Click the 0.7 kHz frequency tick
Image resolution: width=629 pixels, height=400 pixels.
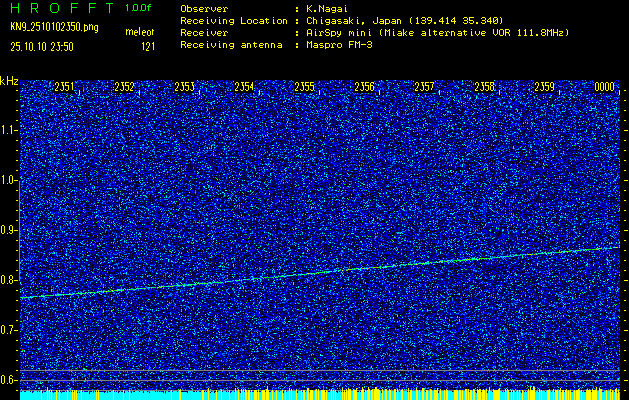pos(9,329)
